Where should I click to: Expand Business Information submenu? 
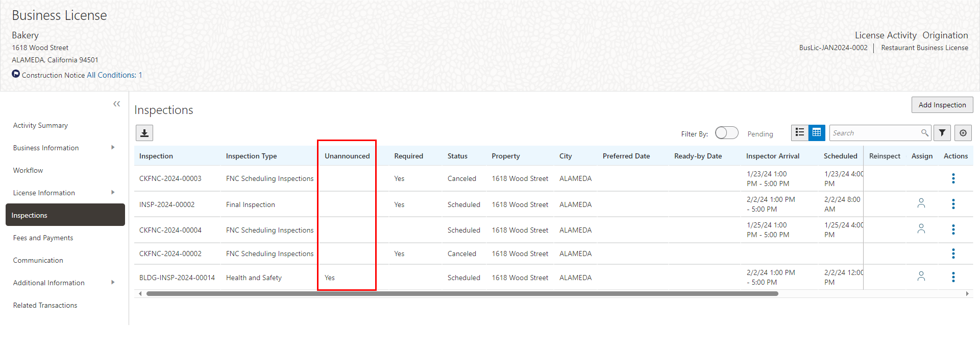point(113,147)
